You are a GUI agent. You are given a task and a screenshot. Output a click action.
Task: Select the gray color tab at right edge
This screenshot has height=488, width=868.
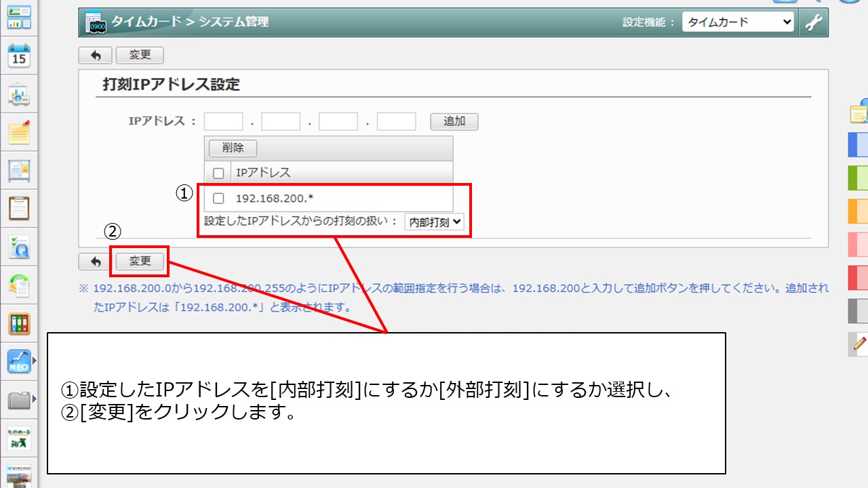(x=859, y=311)
